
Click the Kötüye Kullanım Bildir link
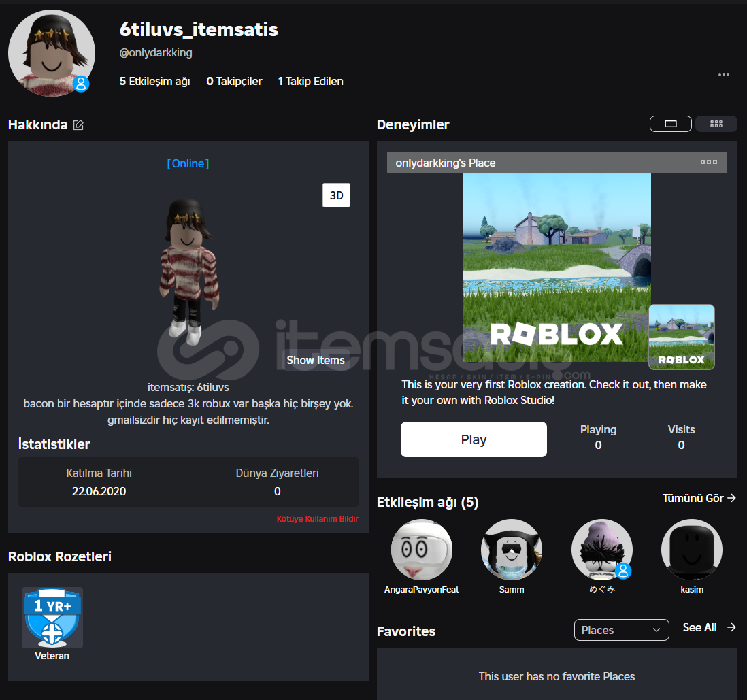pos(317,519)
